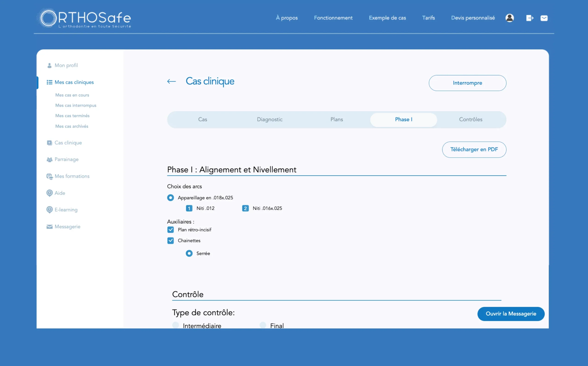Image resolution: width=588 pixels, height=366 pixels.
Task: Open À propos in top navigation
Action: coord(287,18)
